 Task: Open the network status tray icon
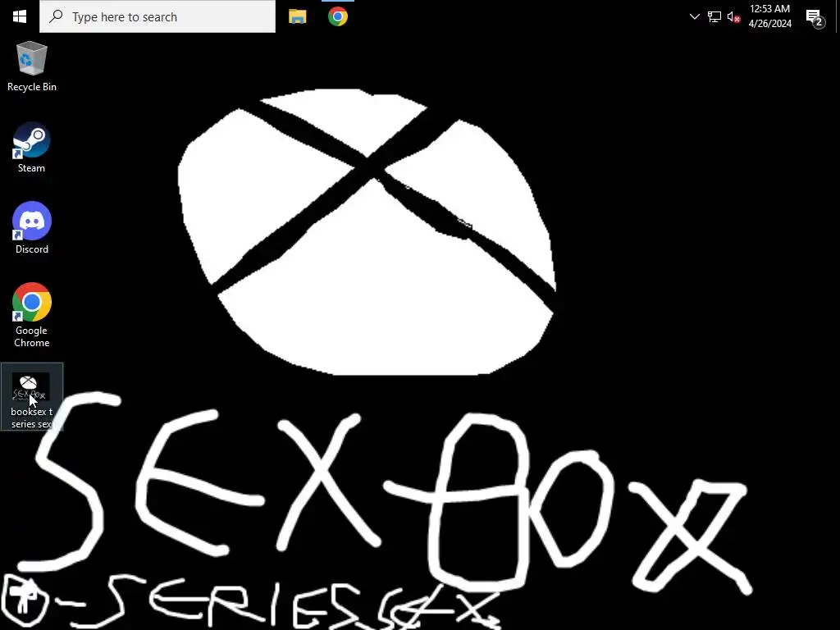click(714, 16)
